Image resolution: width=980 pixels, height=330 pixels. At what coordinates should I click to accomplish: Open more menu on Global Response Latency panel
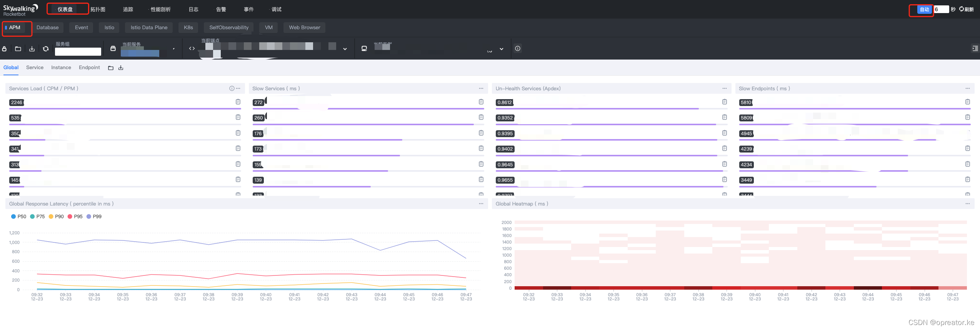coord(481,204)
